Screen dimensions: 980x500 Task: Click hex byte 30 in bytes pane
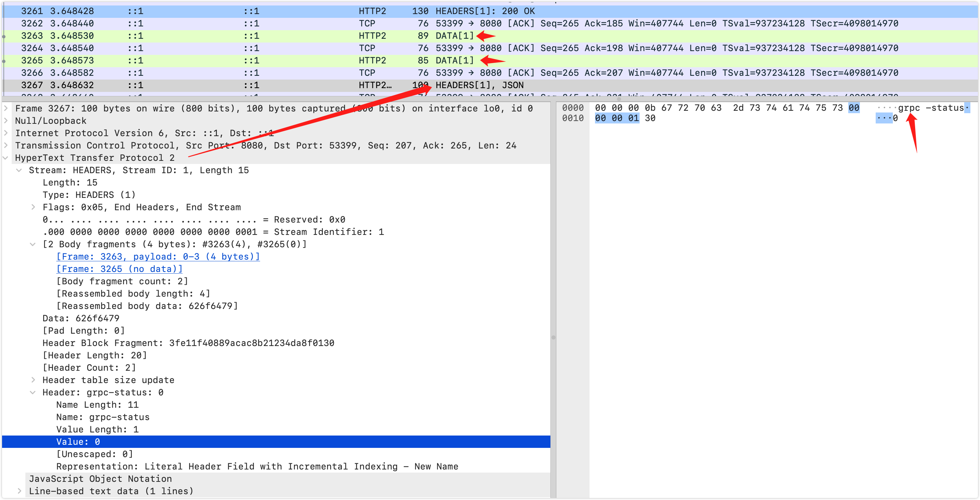click(650, 118)
